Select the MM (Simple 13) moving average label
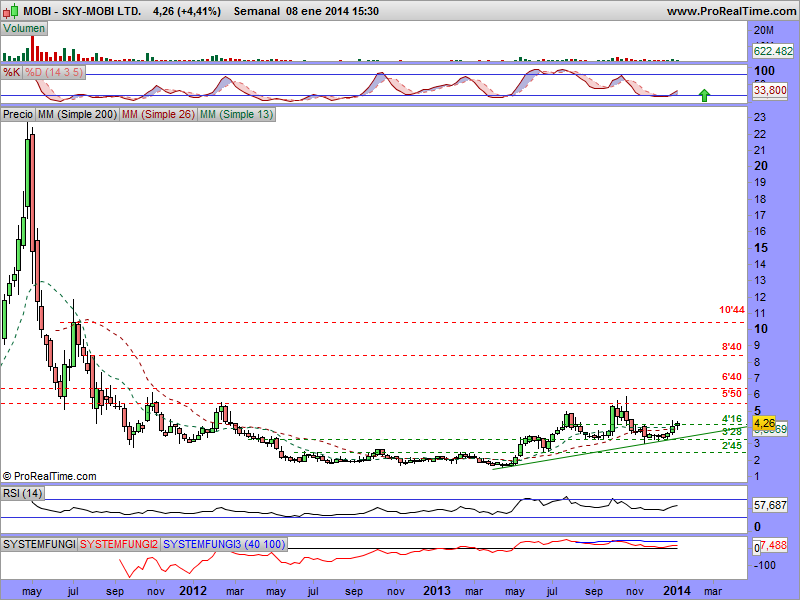The width and height of the screenshot is (800, 600). (x=236, y=114)
